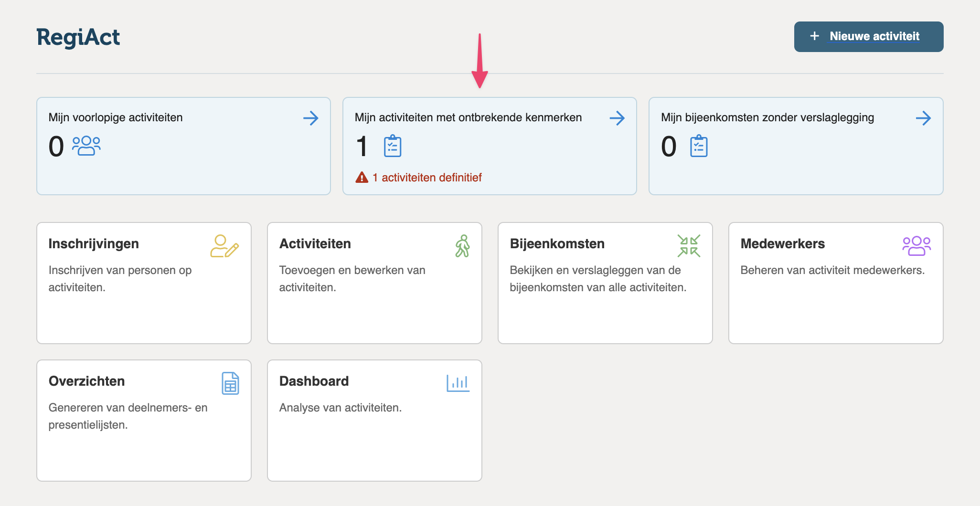Viewport: 980px width, 506px height.
Task: Click the people icon in Mijn voorlopige activiteiten
Action: tap(86, 146)
